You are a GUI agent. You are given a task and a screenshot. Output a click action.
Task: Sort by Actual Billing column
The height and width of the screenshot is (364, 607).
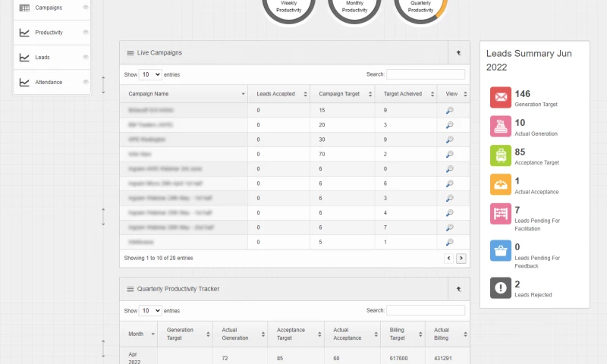(x=448, y=334)
